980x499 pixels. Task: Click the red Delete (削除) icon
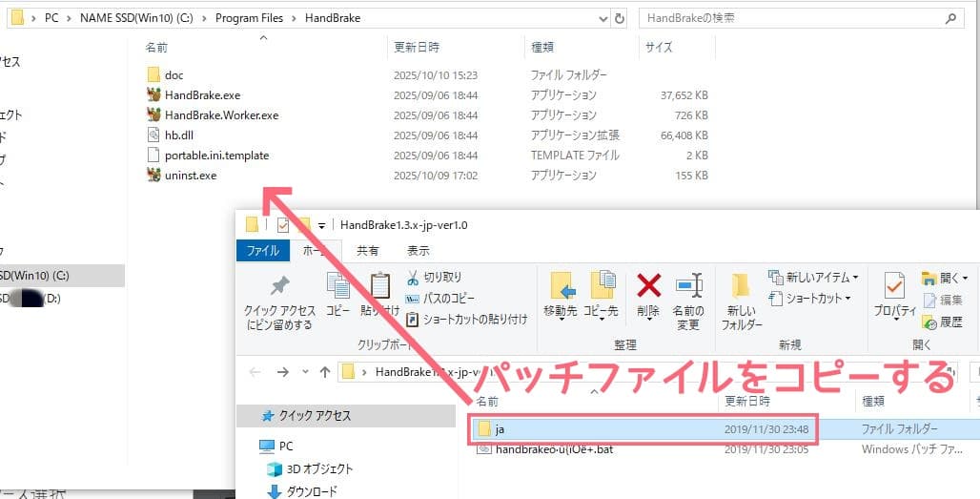(x=648, y=286)
